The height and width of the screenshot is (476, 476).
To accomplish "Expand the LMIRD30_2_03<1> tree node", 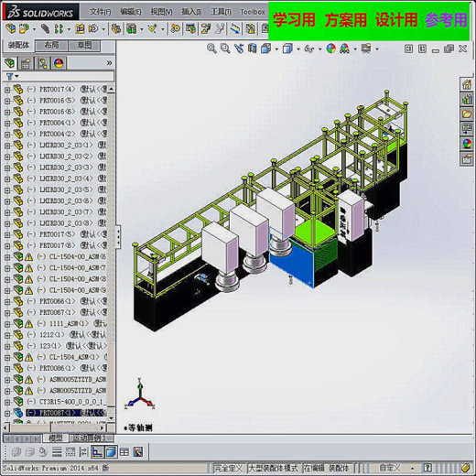I will coord(7,146).
